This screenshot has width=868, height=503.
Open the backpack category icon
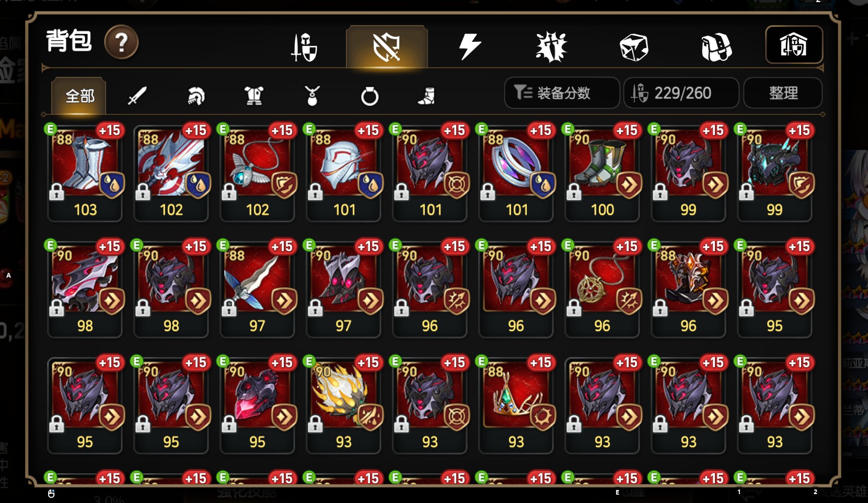coord(716,47)
